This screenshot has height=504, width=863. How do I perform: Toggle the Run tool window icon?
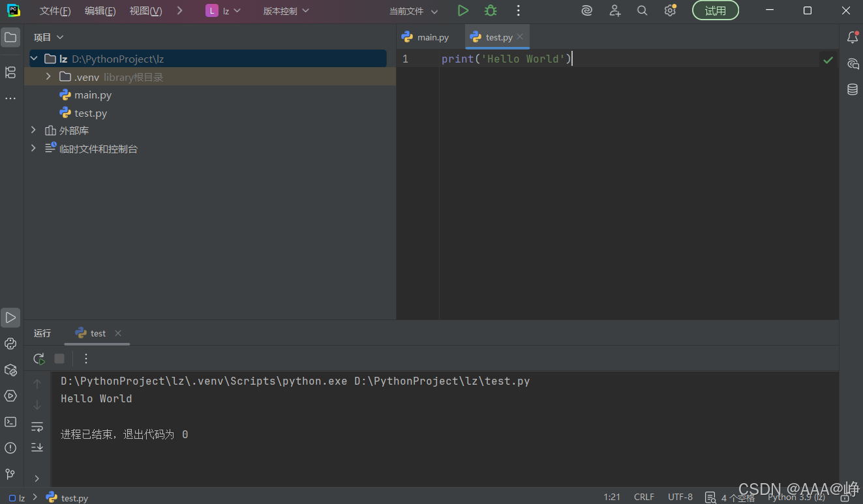pyautogui.click(x=10, y=318)
